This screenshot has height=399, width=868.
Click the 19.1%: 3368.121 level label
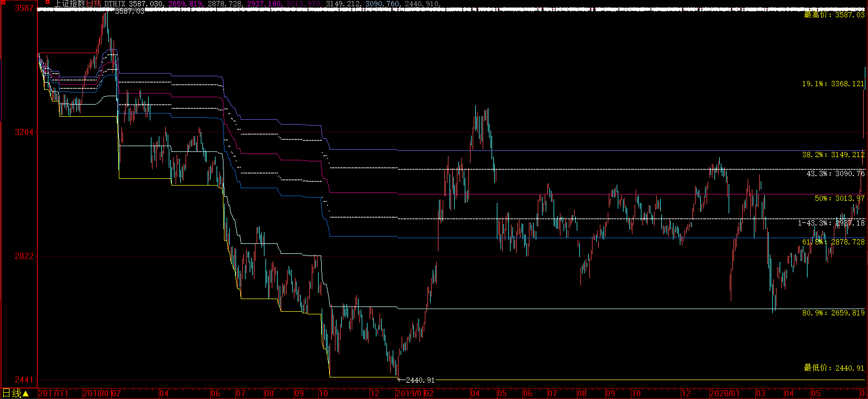coord(833,84)
